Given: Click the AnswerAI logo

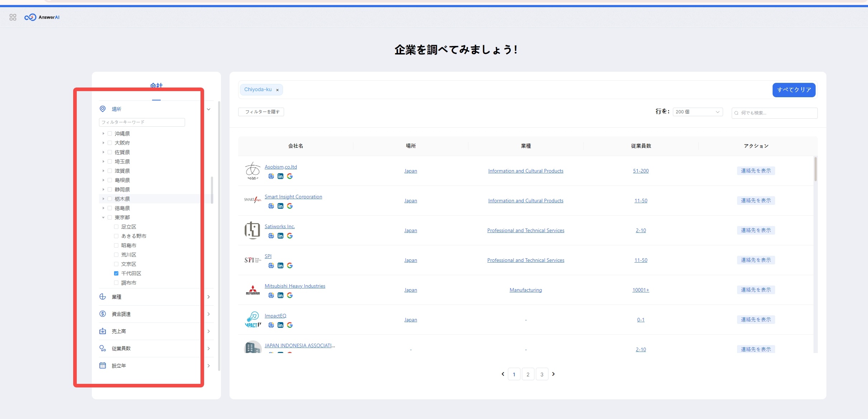Looking at the screenshot, I should point(42,17).
